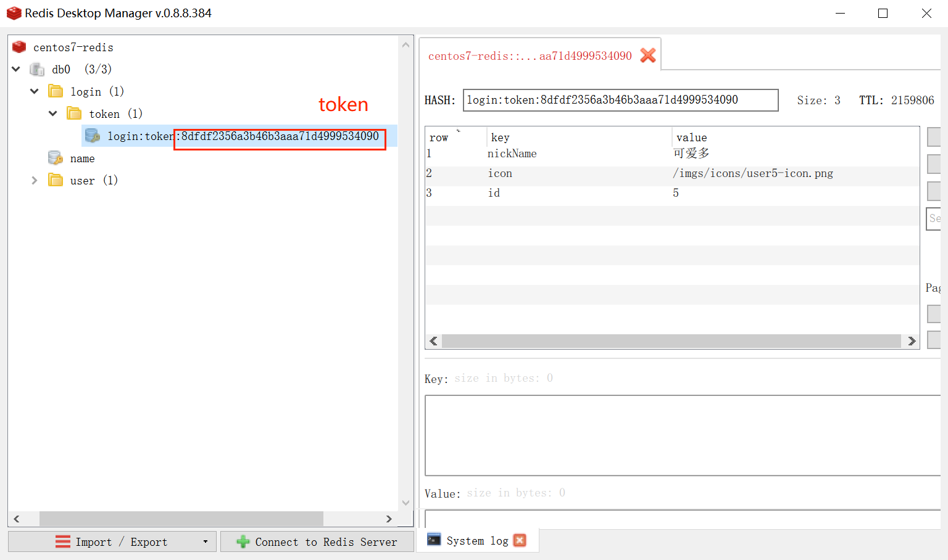The width and height of the screenshot is (948, 560).
Task: Click the name key icon
Action: [x=56, y=158]
